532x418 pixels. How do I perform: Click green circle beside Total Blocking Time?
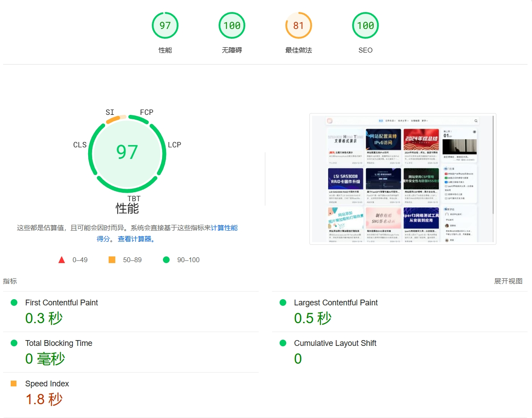tap(14, 343)
